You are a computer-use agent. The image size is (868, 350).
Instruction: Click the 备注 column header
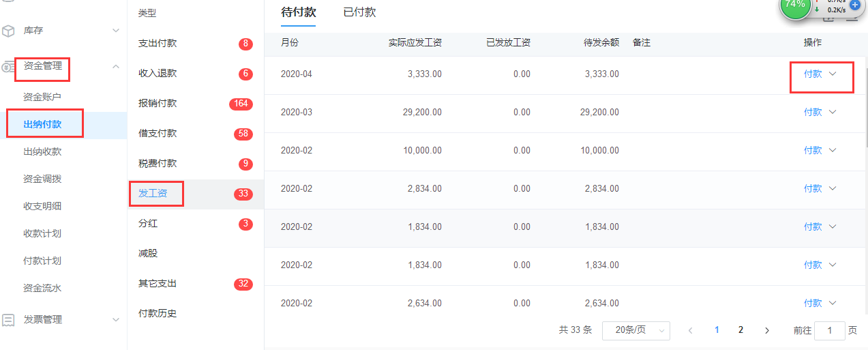pos(642,43)
